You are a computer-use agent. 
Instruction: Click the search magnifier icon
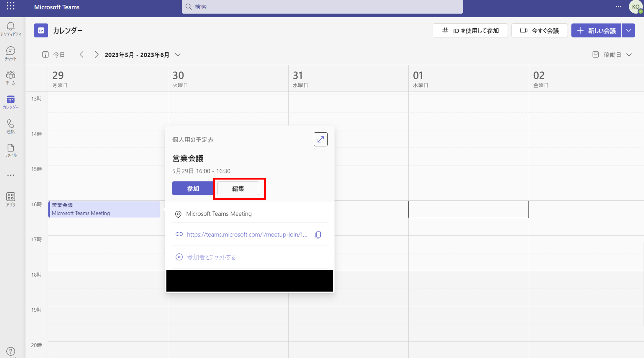click(189, 7)
